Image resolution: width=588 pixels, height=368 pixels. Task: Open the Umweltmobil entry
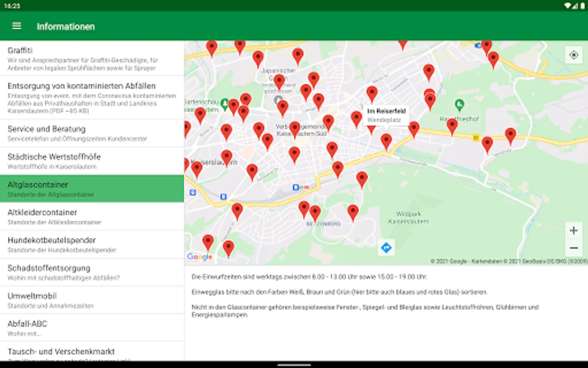point(92,300)
